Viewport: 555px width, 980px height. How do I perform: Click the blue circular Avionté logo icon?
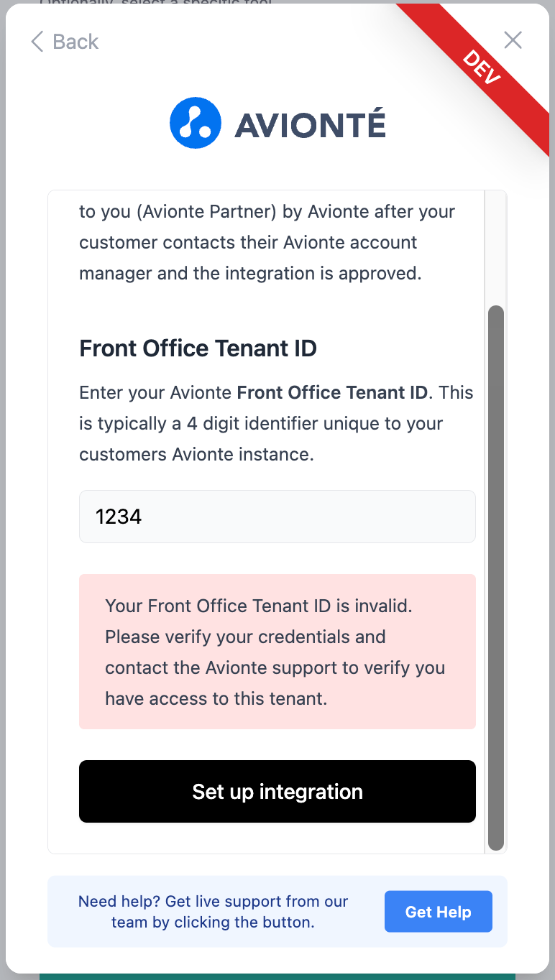point(196,123)
